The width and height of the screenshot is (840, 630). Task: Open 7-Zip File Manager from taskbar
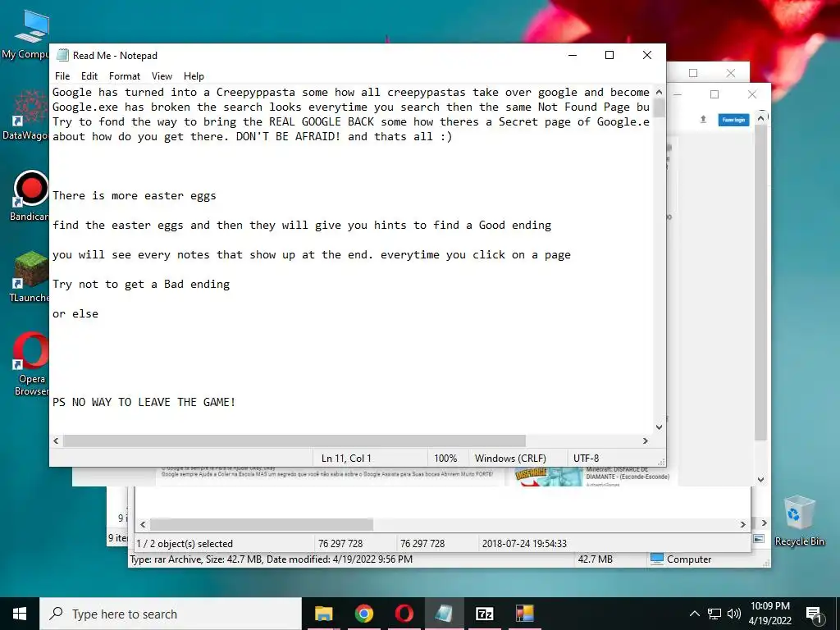click(x=484, y=614)
